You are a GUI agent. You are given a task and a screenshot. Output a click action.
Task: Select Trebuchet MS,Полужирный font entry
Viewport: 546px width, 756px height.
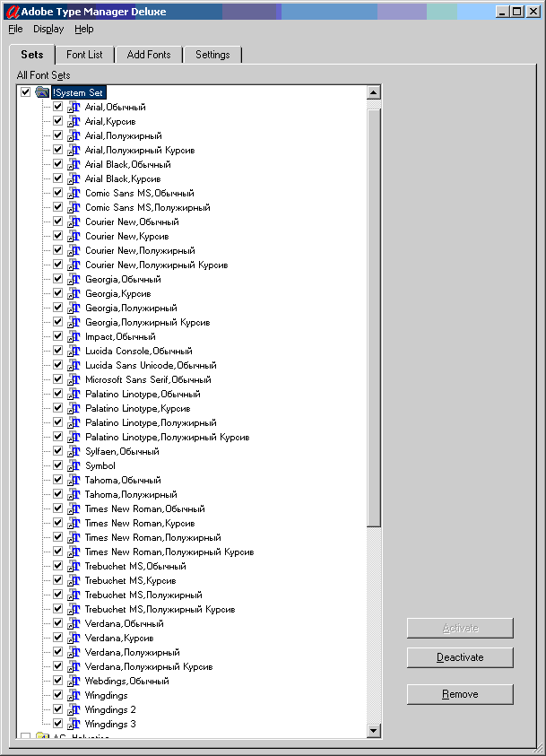point(143,595)
